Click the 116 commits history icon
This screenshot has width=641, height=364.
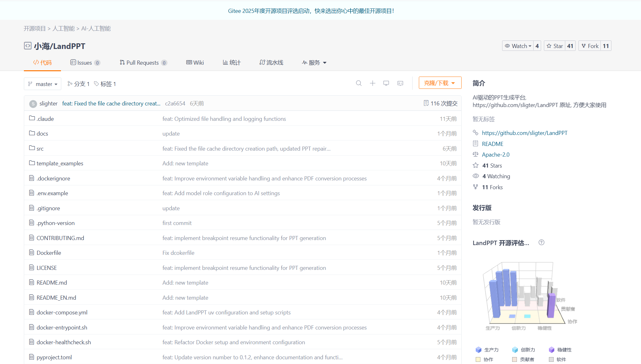click(x=426, y=103)
